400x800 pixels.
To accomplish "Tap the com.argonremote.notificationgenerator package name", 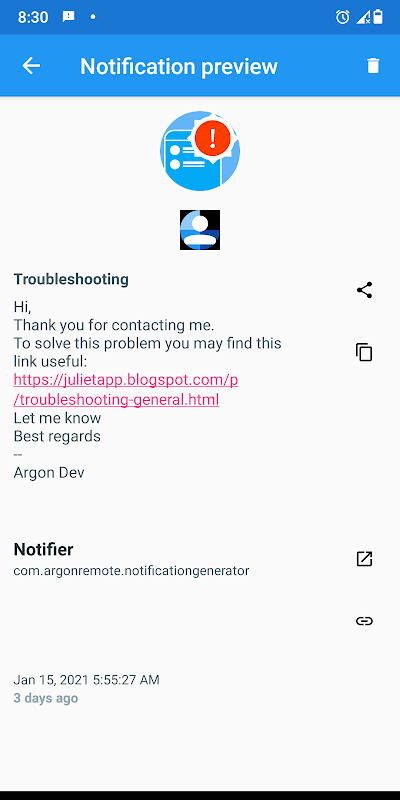I will tap(131, 570).
